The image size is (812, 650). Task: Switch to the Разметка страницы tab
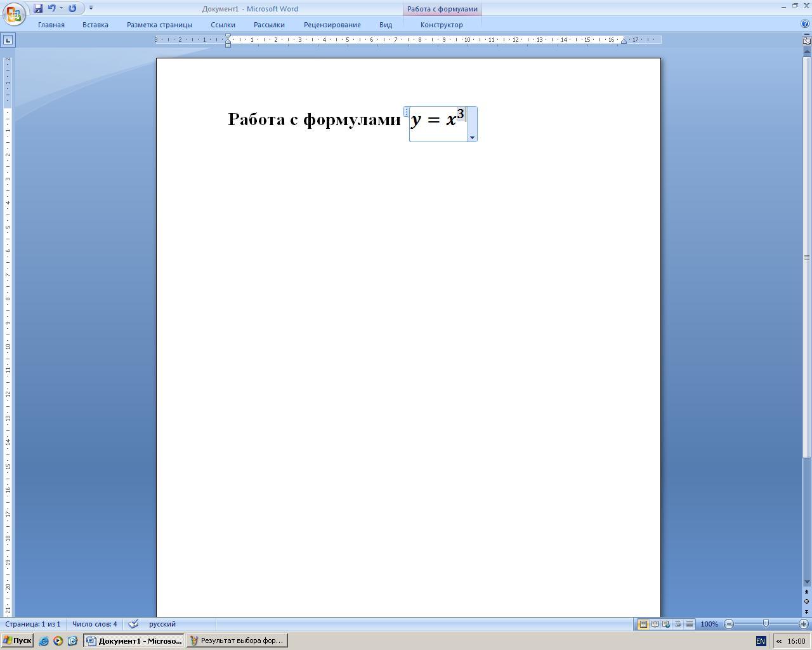pos(159,25)
